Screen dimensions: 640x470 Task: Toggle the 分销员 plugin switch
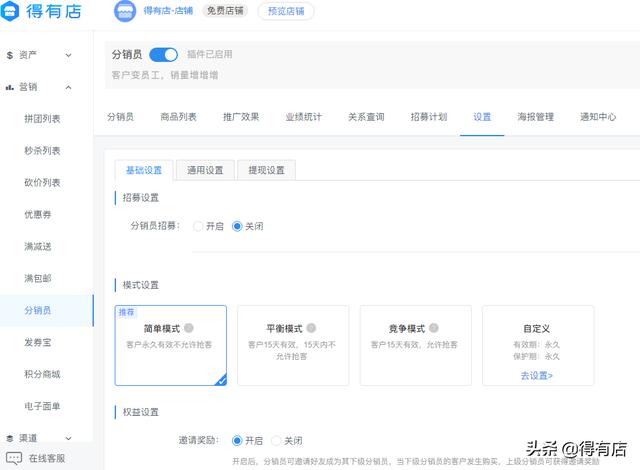163,54
